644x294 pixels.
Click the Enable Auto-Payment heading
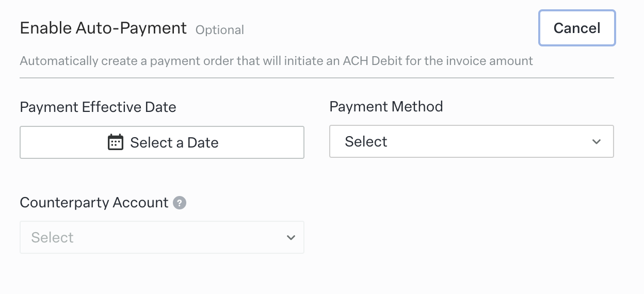(x=103, y=28)
